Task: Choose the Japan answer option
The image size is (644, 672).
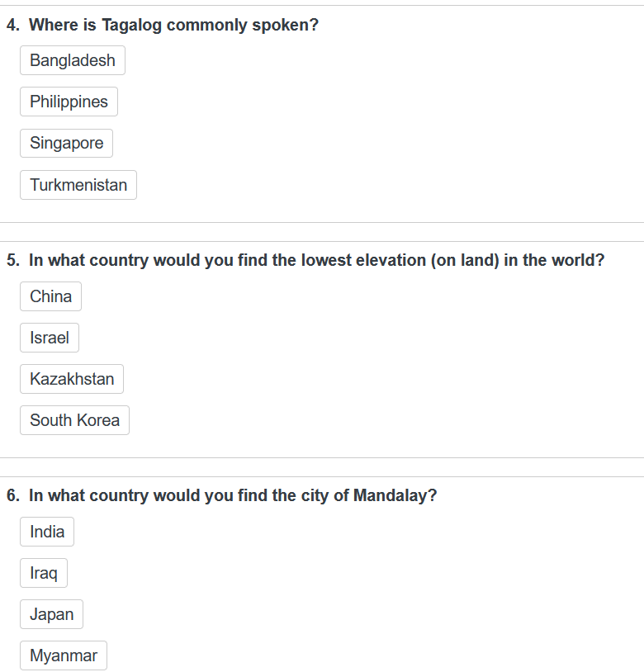Action: click(51, 614)
